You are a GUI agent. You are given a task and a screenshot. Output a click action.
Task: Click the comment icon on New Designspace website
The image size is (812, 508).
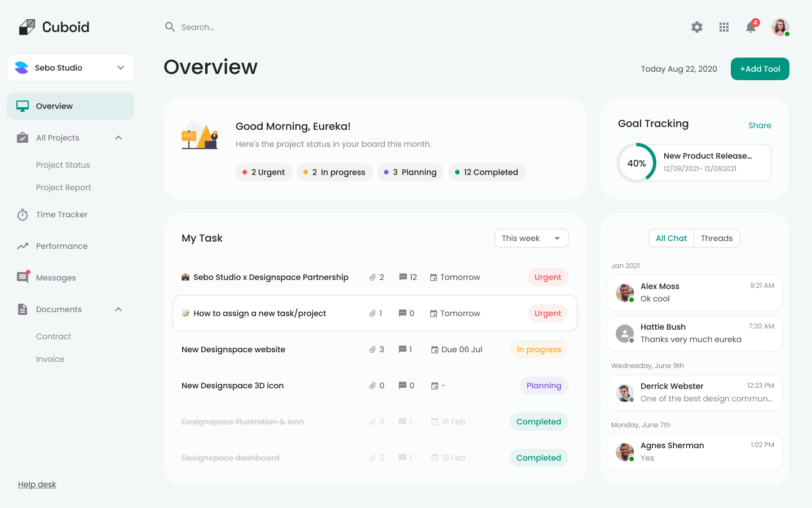coord(403,350)
